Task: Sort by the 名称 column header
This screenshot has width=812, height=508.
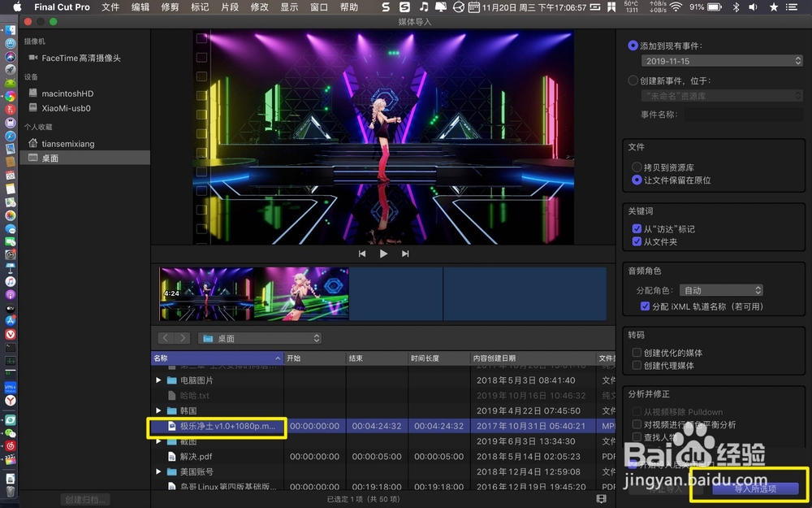Action: [218, 358]
